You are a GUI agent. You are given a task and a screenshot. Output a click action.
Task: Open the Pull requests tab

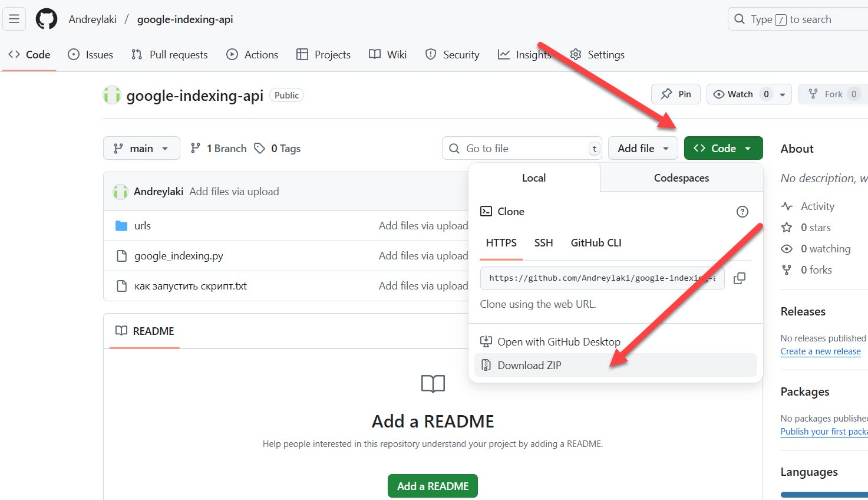(170, 55)
